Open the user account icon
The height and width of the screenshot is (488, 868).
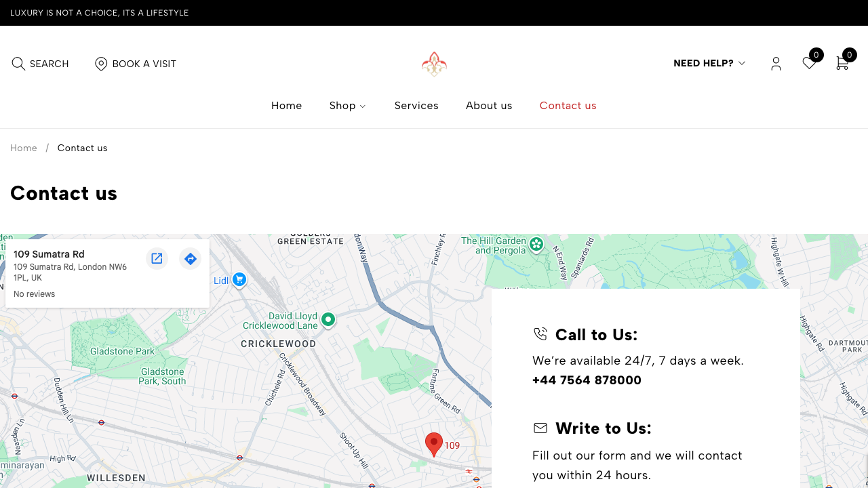click(776, 64)
